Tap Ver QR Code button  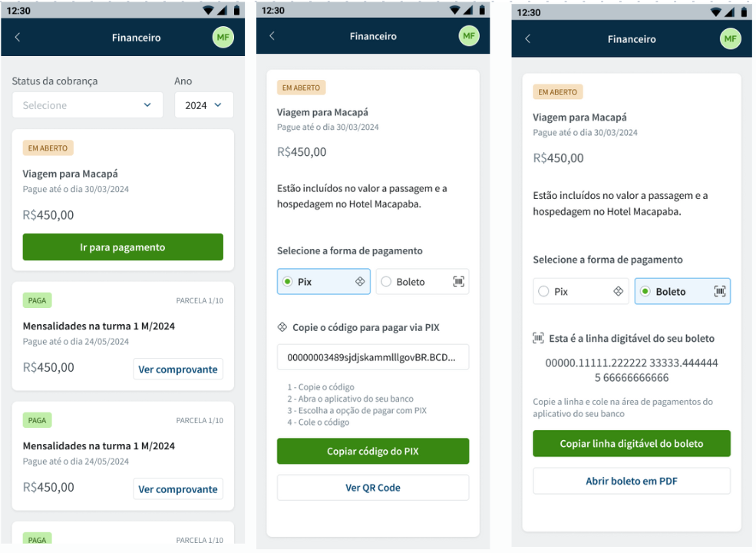click(x=373, y=488)
